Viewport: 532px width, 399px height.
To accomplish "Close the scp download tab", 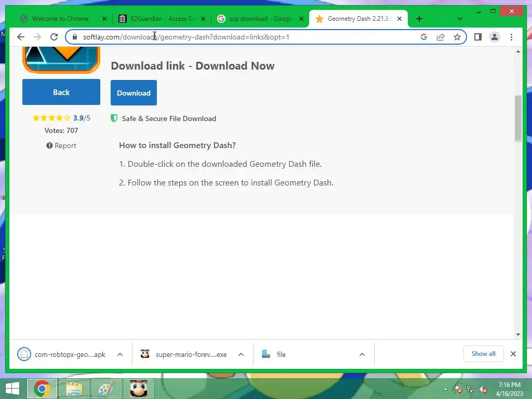I will coord(301,19).
